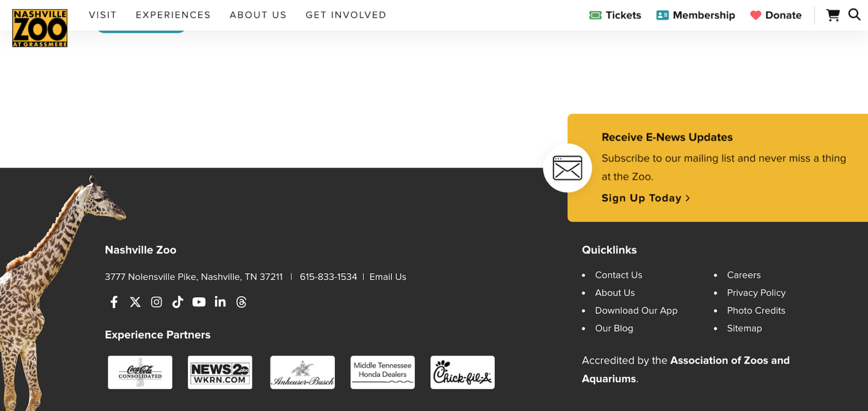The width and height of the screenshot is (868, 411).
Task: Open the Instagram icon in footer
Action: point(157,302)
